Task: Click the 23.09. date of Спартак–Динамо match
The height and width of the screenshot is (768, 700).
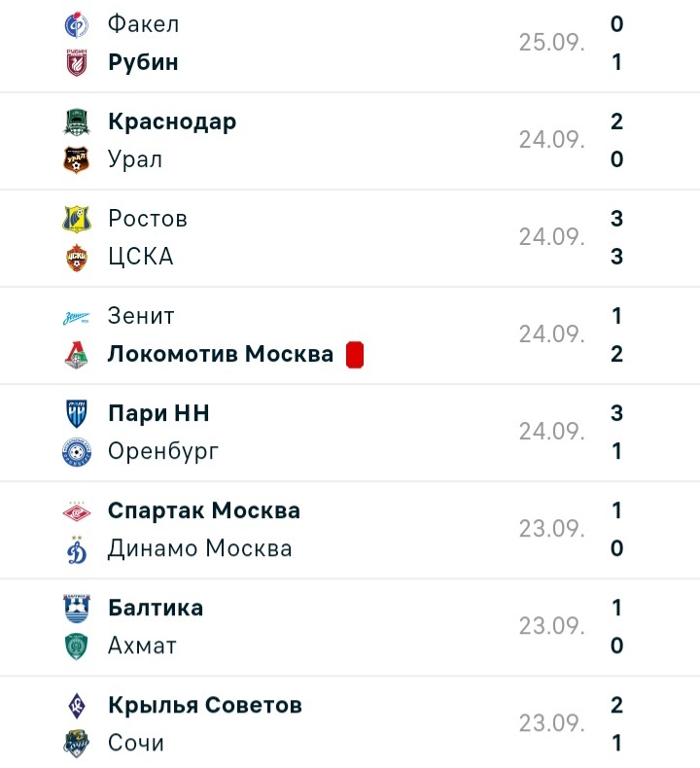Action: (x=551, y=529)
